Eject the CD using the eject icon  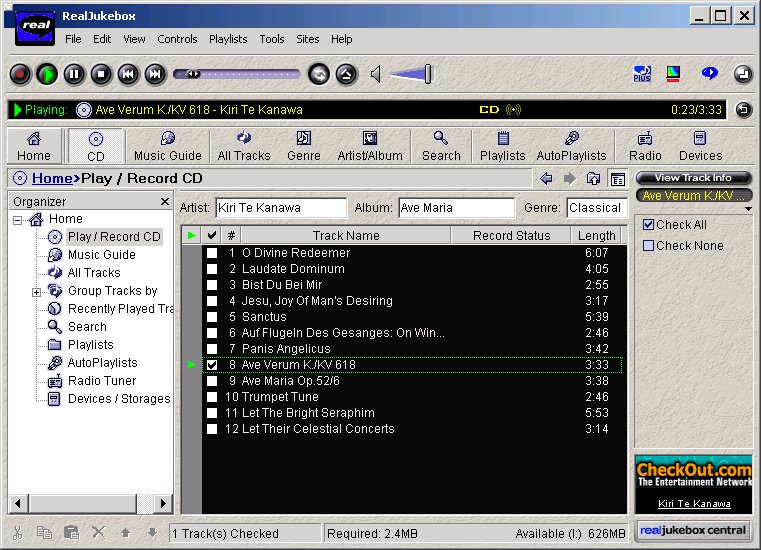point(346,74)
